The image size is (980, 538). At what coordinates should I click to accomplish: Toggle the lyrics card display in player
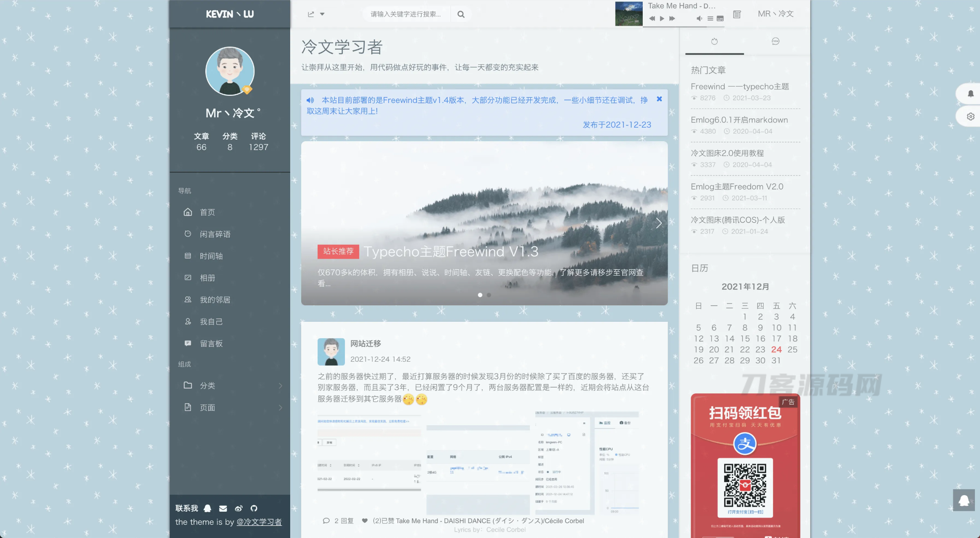coord(720,19)
